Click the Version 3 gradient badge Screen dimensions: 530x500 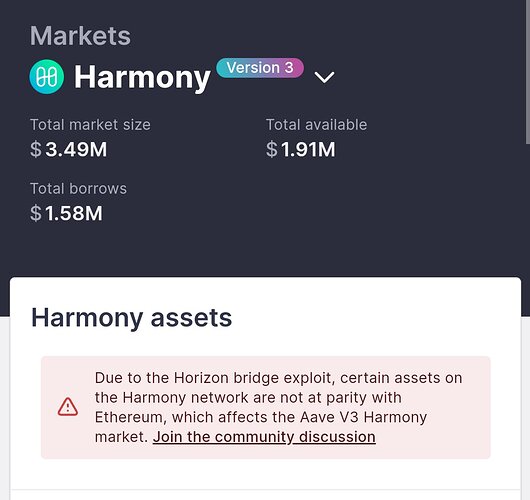(260, 68)
